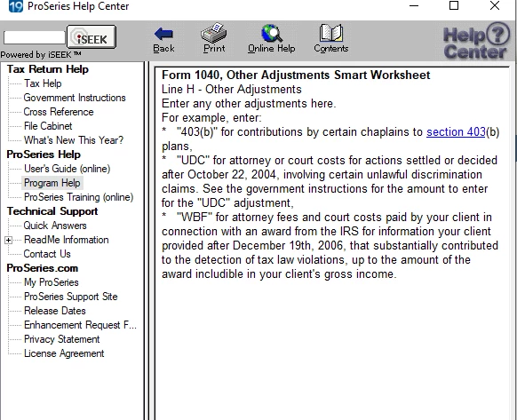Image resolution: width=517 pixels, height=420 pixels.
Task: Click the ProSeries Help heading
Action: (x=44, y=155)
